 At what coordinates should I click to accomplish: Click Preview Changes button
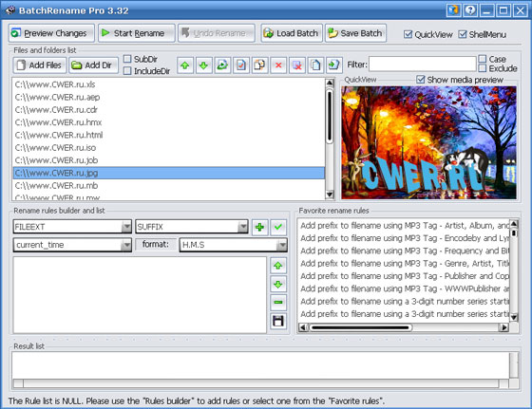pyautogui.click(x=51, y=33)
